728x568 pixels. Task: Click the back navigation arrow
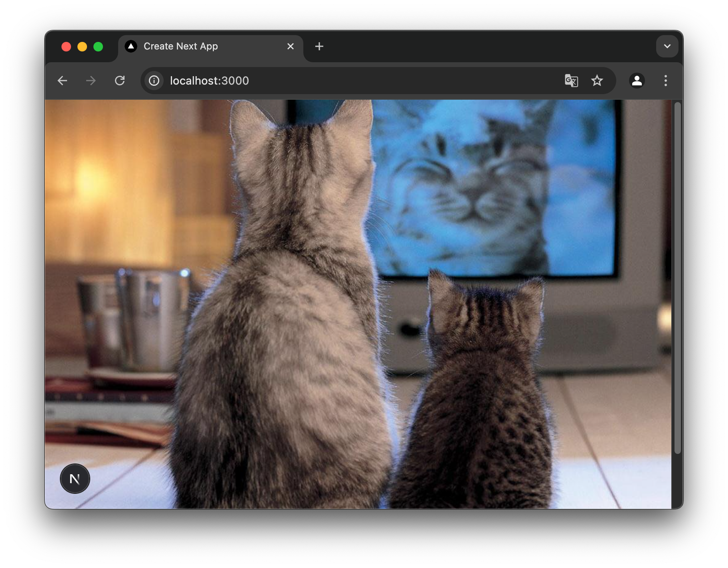[62, 80]
